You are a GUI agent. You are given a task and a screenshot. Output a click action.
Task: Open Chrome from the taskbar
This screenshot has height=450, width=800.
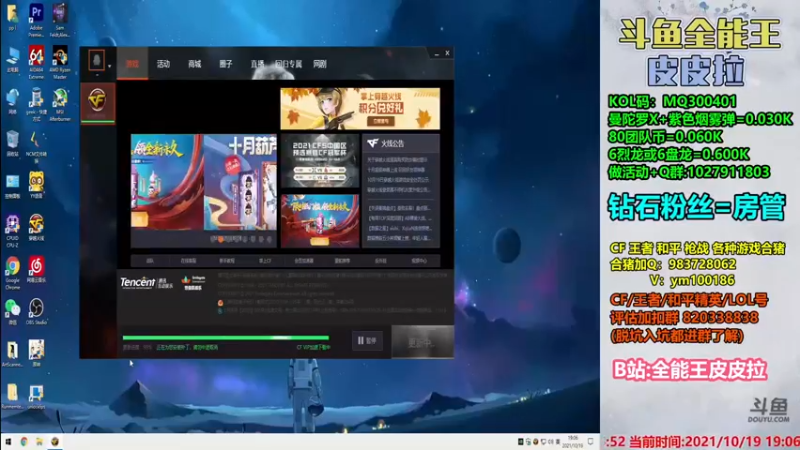(x=24, y=442)
